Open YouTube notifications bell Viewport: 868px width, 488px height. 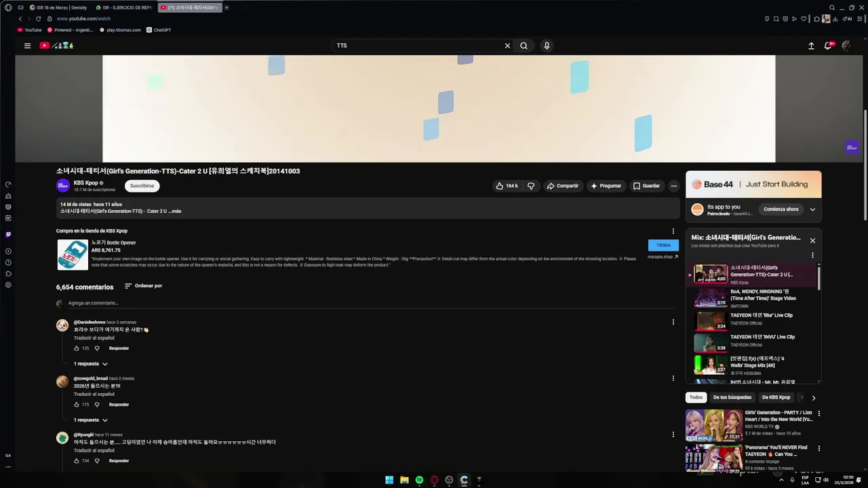pyautogui.click(x=828, y=45)
